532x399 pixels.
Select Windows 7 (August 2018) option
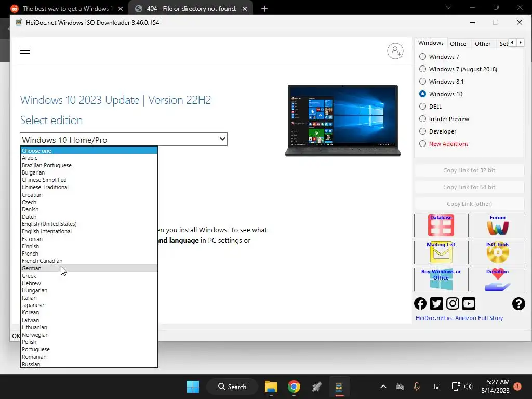[x=422, y=69]
